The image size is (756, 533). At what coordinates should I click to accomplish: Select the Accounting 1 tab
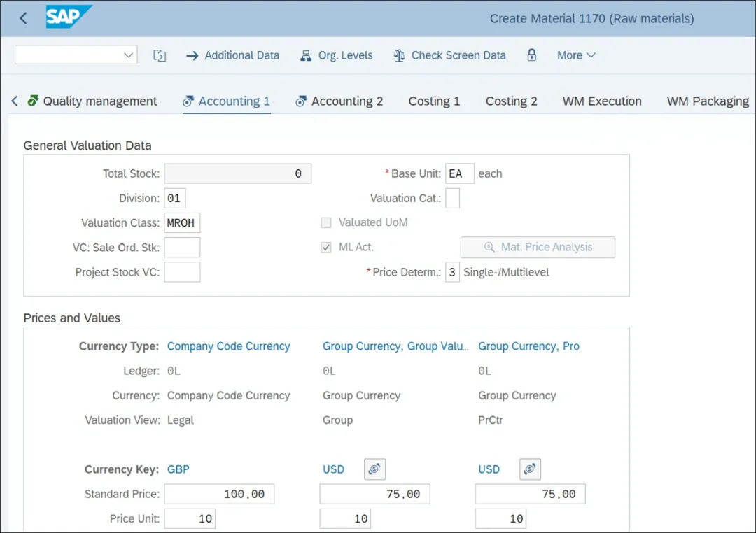click(x=227, y=101)
